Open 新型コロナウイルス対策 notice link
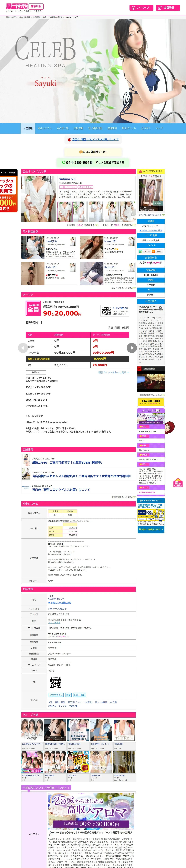The height and width of the screenshot is (868, 186). (x=95, y=139)
